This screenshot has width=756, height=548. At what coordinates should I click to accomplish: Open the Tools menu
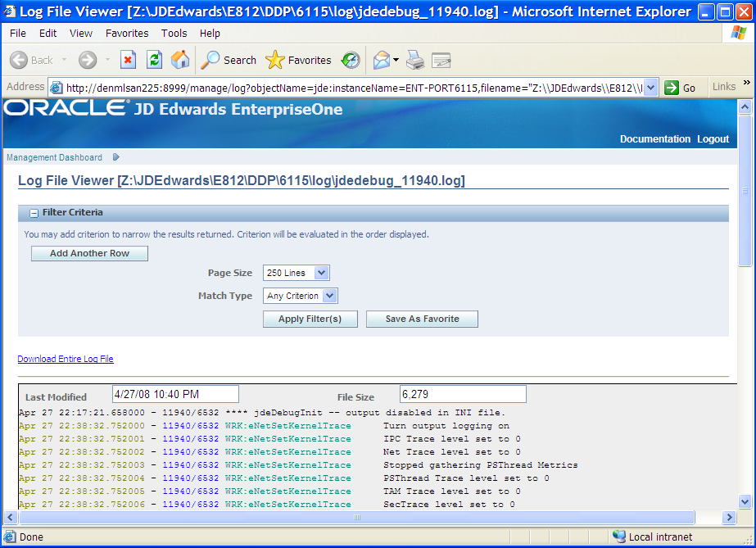tap(174, 34)
